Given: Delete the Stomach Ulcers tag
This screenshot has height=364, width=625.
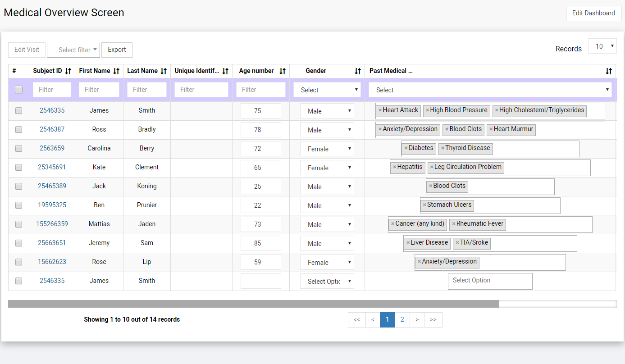Looking at the screenshot, I should tap(424, 205).
